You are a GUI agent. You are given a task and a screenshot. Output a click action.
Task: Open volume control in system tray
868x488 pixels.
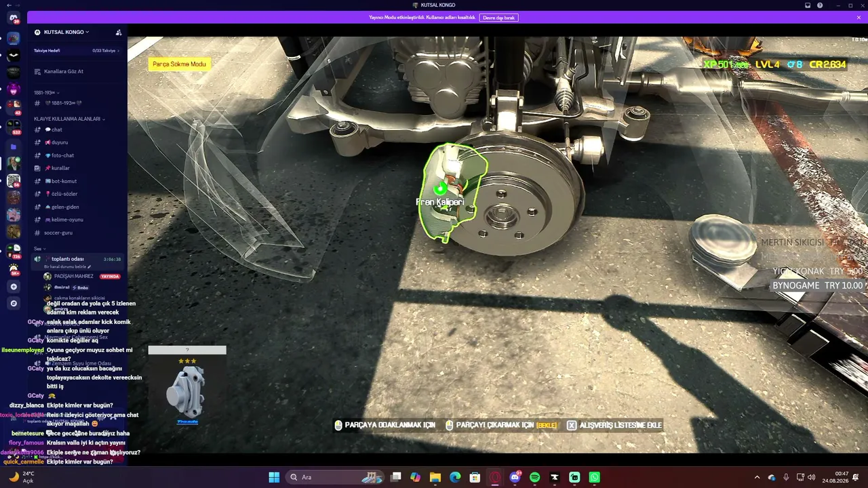pyautogui.click(x=812, y=477)
